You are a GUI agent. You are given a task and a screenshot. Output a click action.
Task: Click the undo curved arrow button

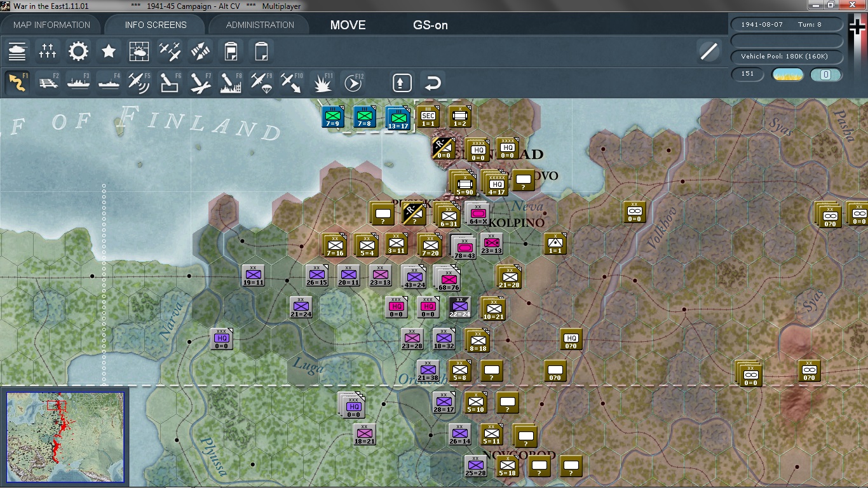433,83
